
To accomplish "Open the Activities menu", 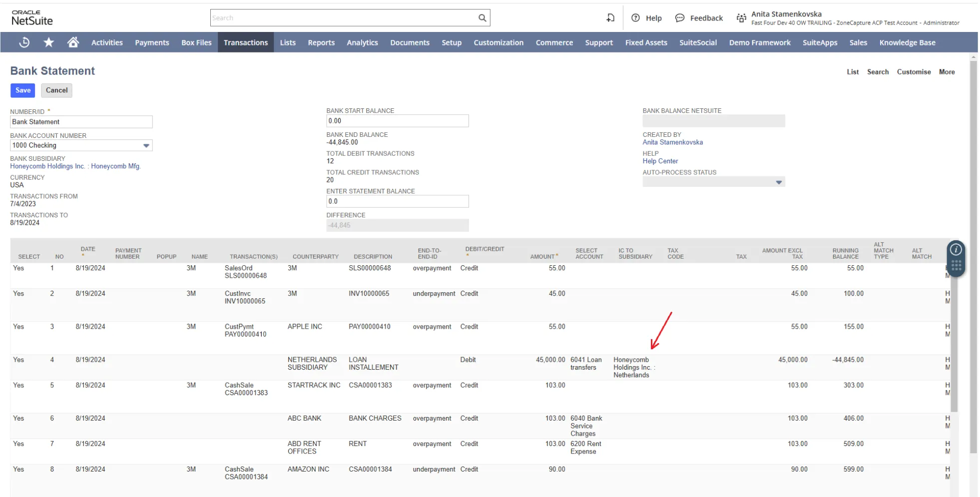I will [107, 42].
